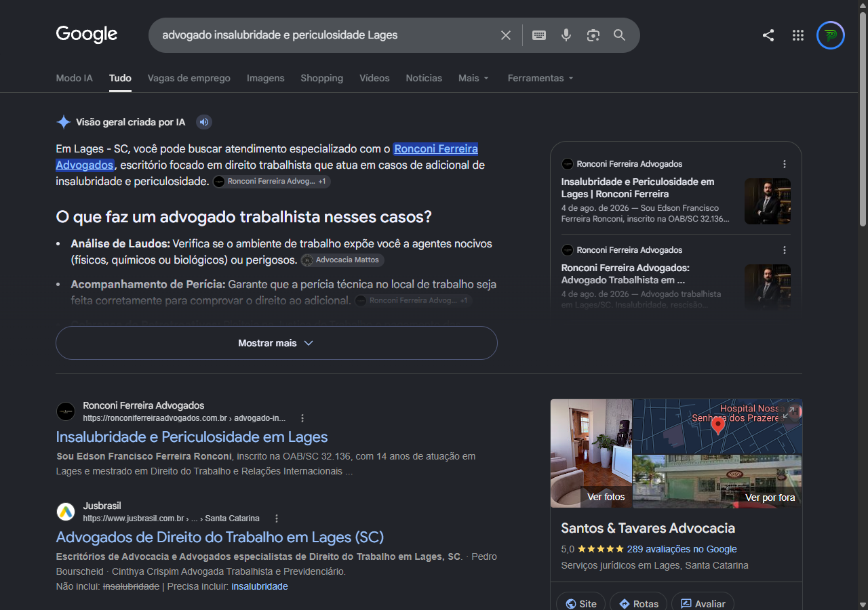Open 289 avaliações no Google reviews
Viewport: 868px width, 610px height.
coord(682,549)
